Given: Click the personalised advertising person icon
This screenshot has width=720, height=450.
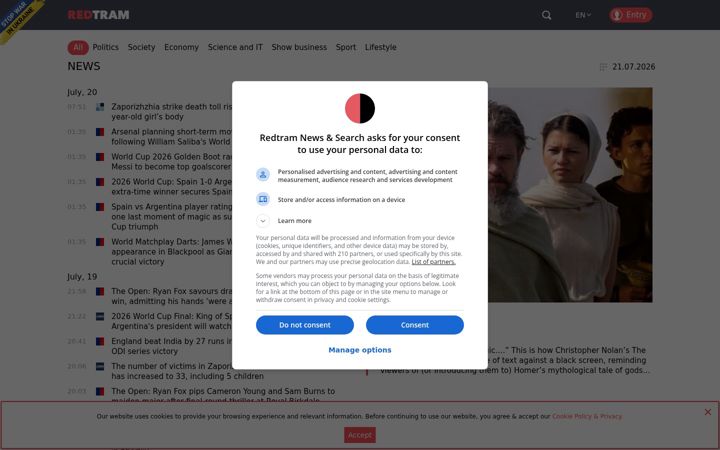Looking at the screenshot, I should (x=263, y=174).
